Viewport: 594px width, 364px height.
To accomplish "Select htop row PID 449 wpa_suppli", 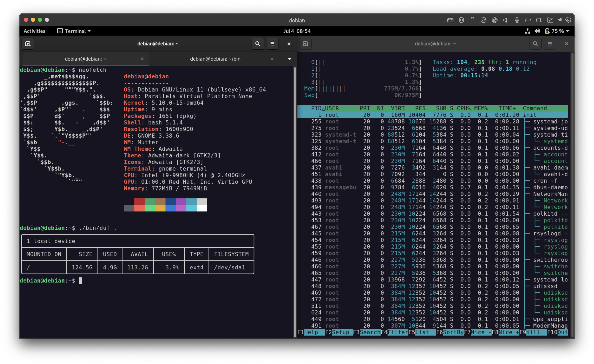I will (432, 319).
